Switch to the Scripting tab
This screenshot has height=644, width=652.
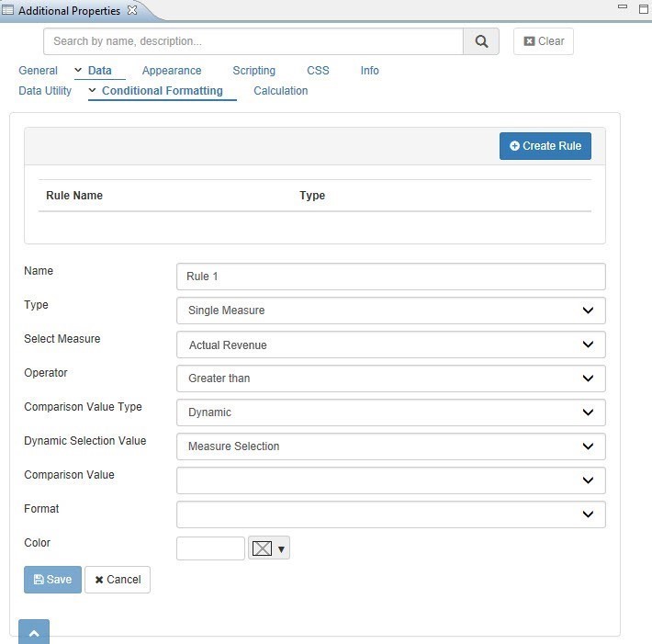tap(253, 71)
